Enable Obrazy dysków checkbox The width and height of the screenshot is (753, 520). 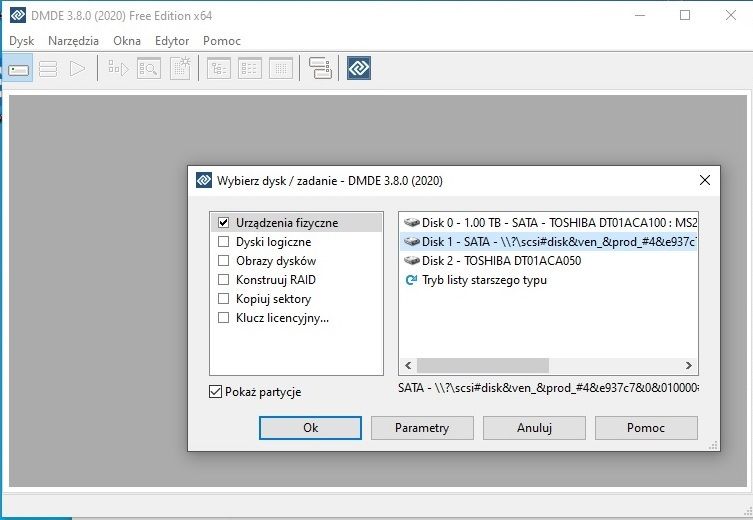pyautogui.click(x=223, y=261)
